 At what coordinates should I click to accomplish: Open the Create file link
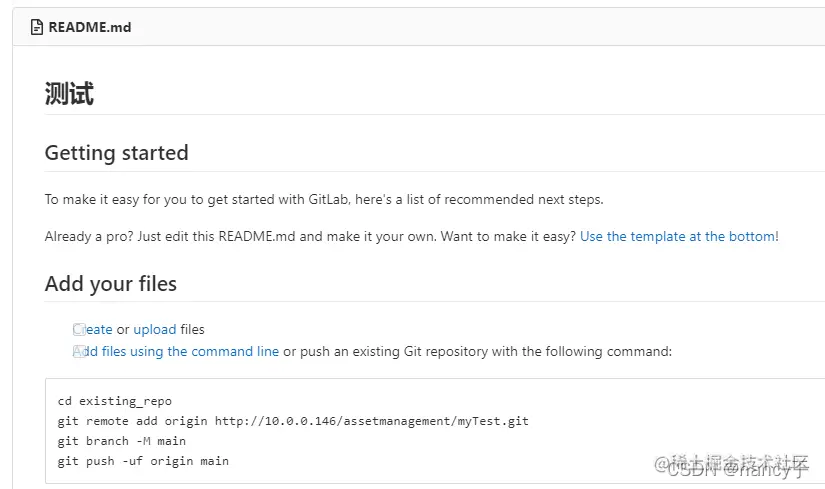point(99,329)
